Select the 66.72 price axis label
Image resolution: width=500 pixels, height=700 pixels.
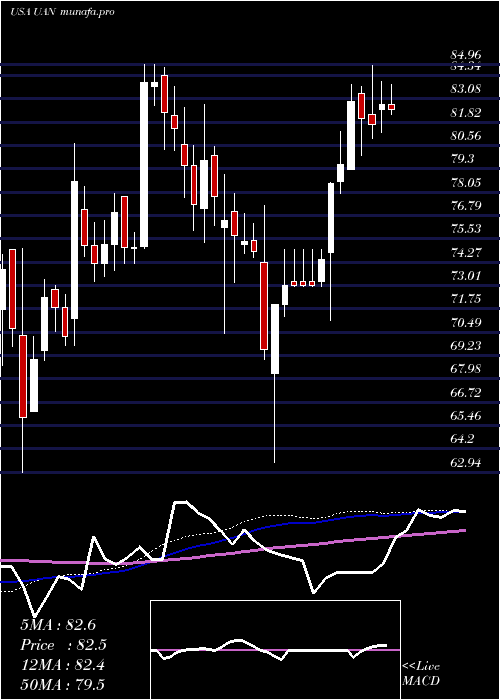point(466,392)
